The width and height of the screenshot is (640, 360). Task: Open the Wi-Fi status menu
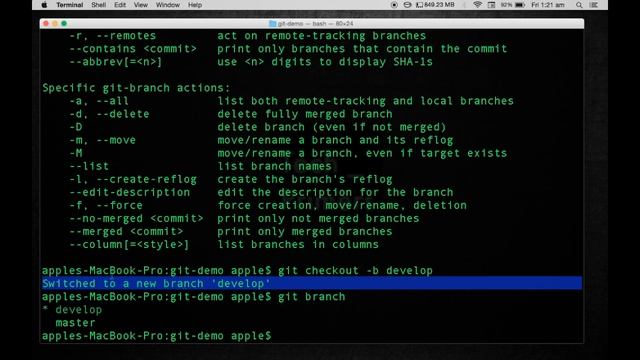[477, 5]
